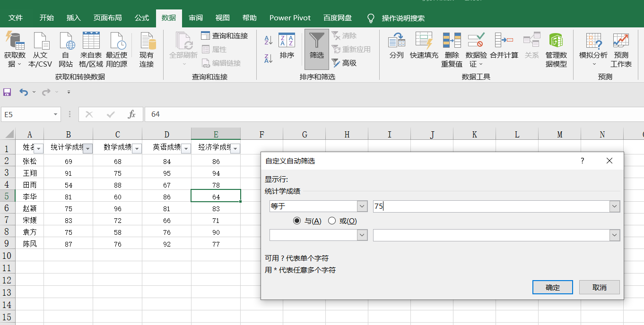Save the workbook with the floppy-disk icon
The image size is (644, 325).
tap(7, 92)
